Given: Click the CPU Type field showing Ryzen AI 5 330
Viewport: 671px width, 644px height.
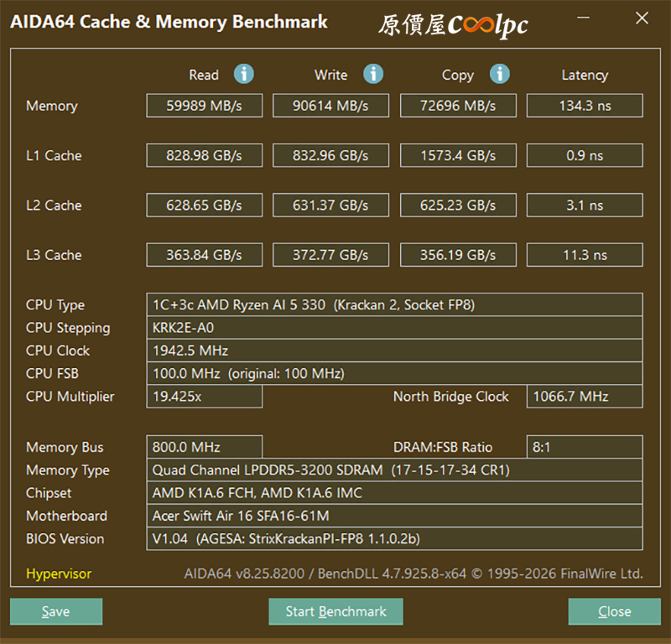Looking at the screenshot, I should tap(394, 305).
